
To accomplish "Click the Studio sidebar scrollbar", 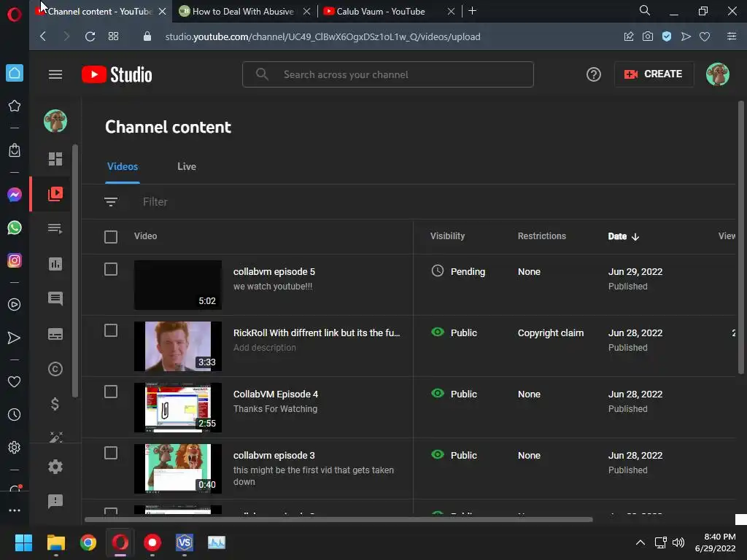I will tap(75, 271).
